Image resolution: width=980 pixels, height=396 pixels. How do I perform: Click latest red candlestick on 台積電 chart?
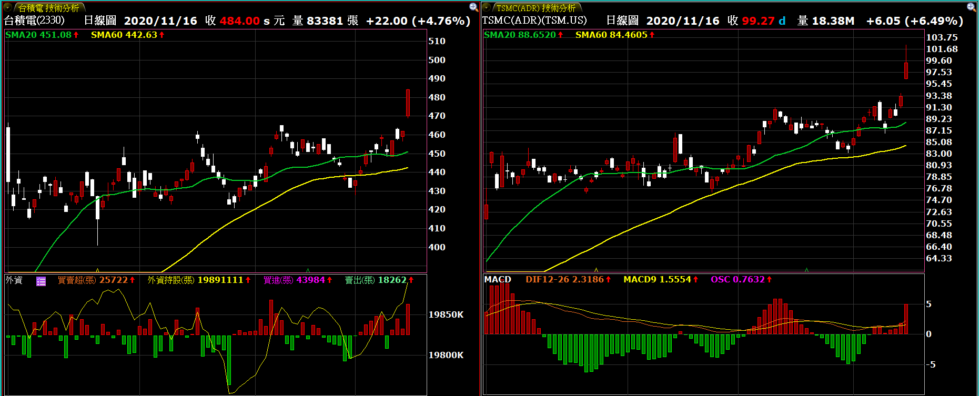[408, 103]
